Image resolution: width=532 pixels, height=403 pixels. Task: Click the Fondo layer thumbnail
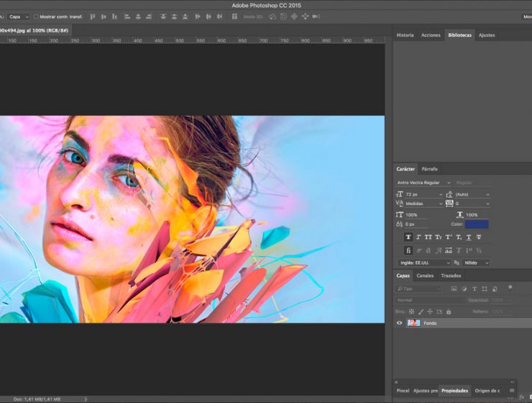(x=413, y=323)
